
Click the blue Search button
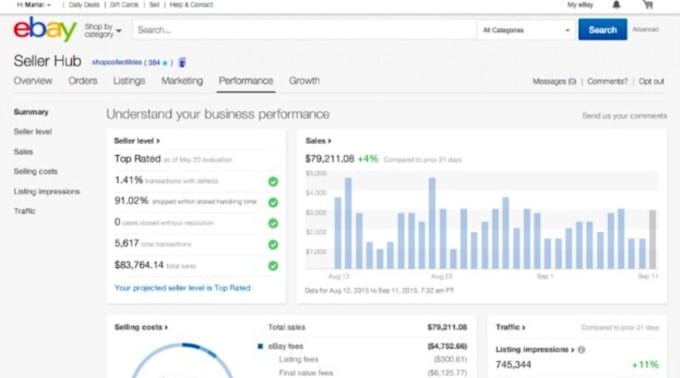pos(602,29)
